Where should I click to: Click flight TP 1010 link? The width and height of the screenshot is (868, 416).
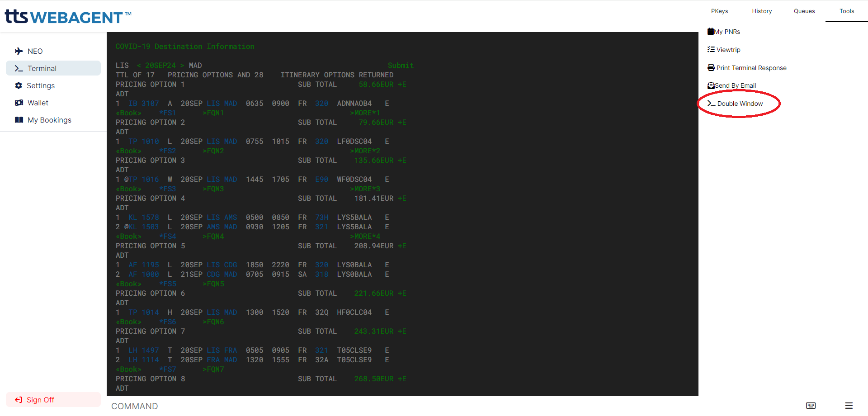click(x=144, y=142)
